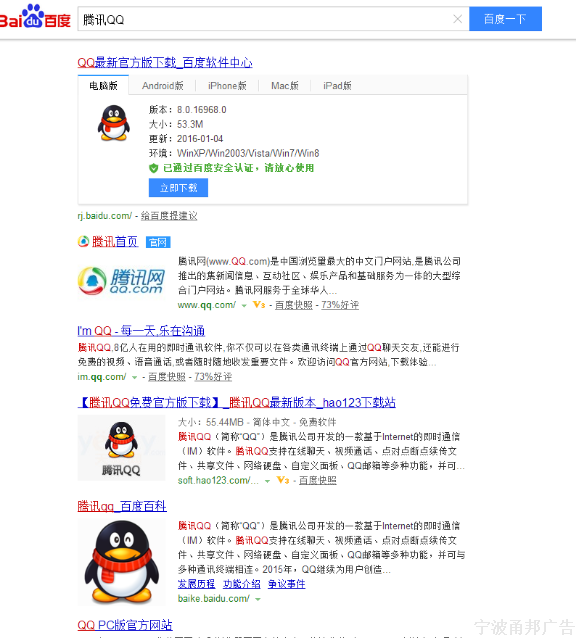The height and width of the screenshot is (638, 576).
Task: Click version text 8.0.16968.0
Action: (x=202, y=110)
